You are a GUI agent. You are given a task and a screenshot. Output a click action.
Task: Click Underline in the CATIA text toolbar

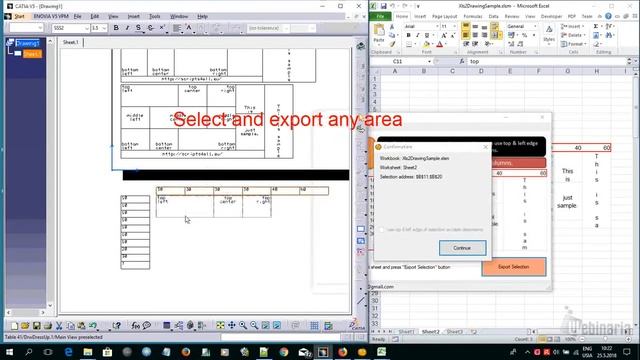coord(138,28)
